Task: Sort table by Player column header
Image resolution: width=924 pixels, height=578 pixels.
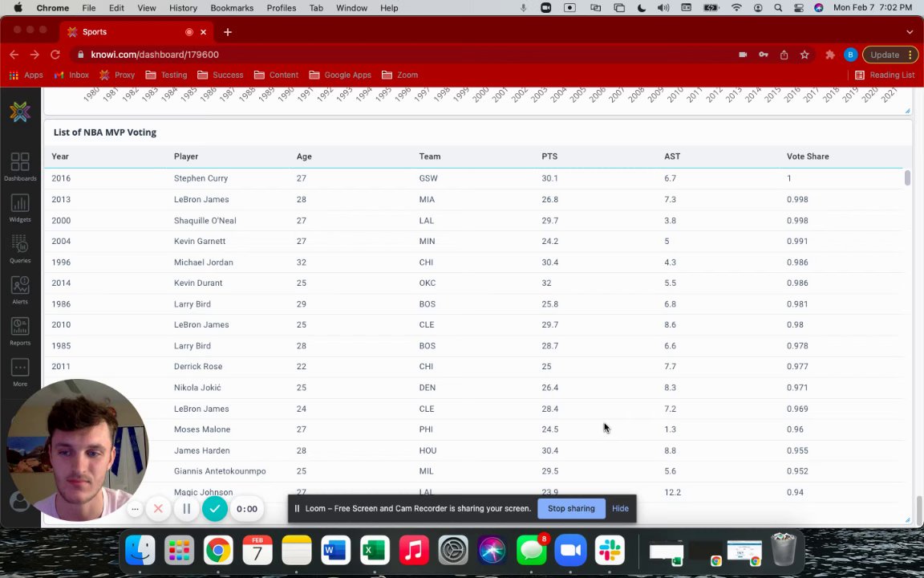Action: [185, 157]
